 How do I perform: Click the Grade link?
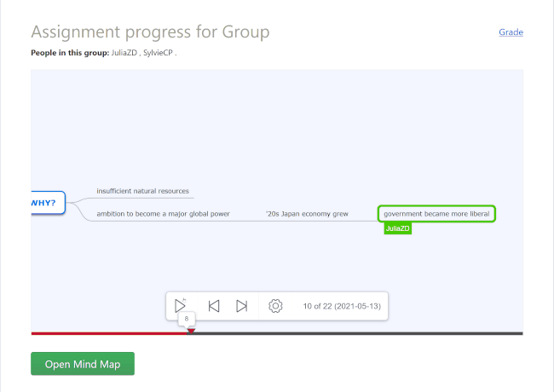coord(511,32)
